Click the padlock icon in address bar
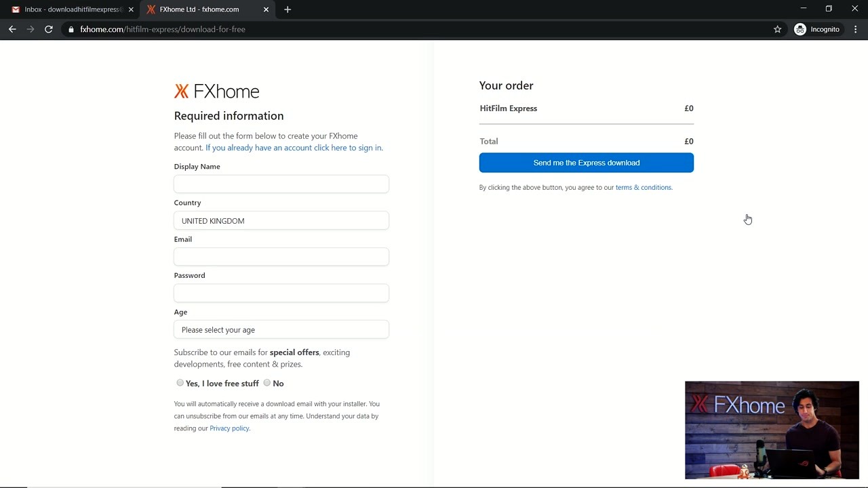Viewport: 868px width, 488px height. pyautogui.click(x=71, y=29)
